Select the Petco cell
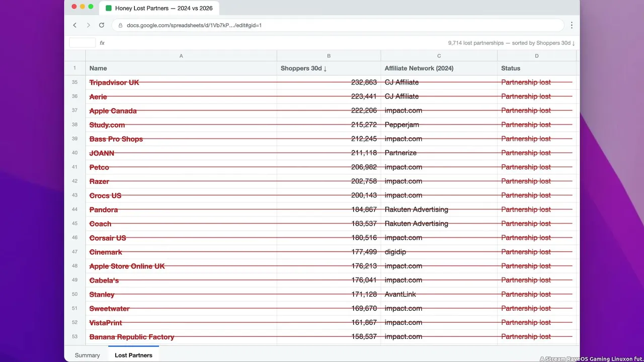The width and height of the screenshot is (644, 362). [181, 167]
